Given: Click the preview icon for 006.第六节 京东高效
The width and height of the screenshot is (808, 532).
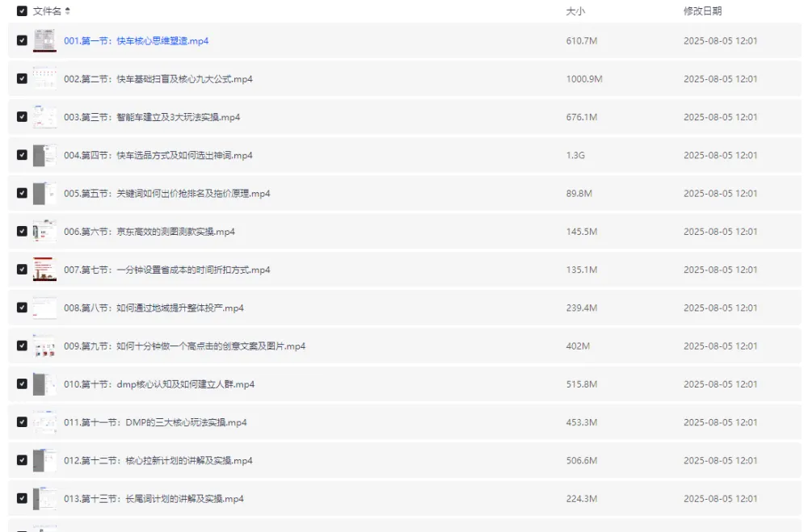Looking at the screenshot, I should click(x=44, y=232).
